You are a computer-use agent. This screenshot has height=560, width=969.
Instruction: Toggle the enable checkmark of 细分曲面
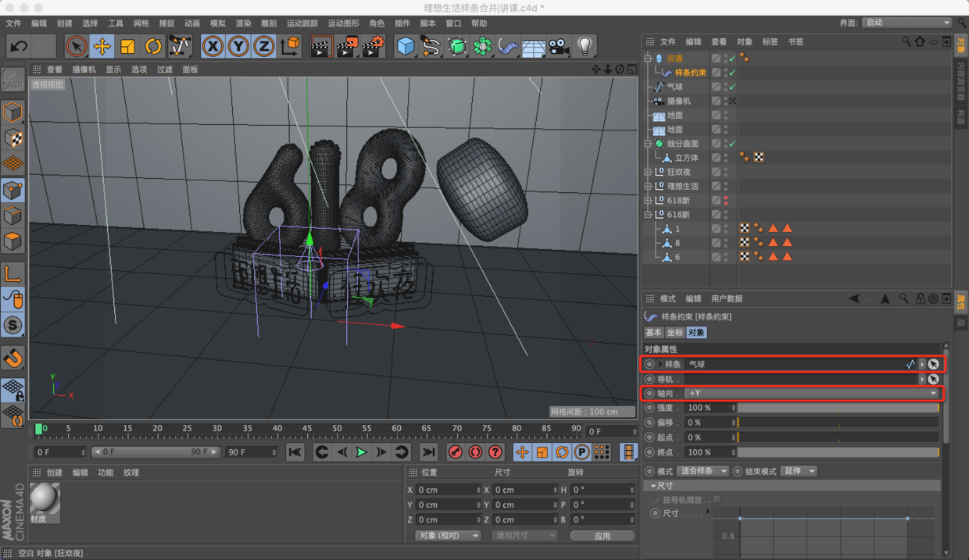click(x=732, y=144)
